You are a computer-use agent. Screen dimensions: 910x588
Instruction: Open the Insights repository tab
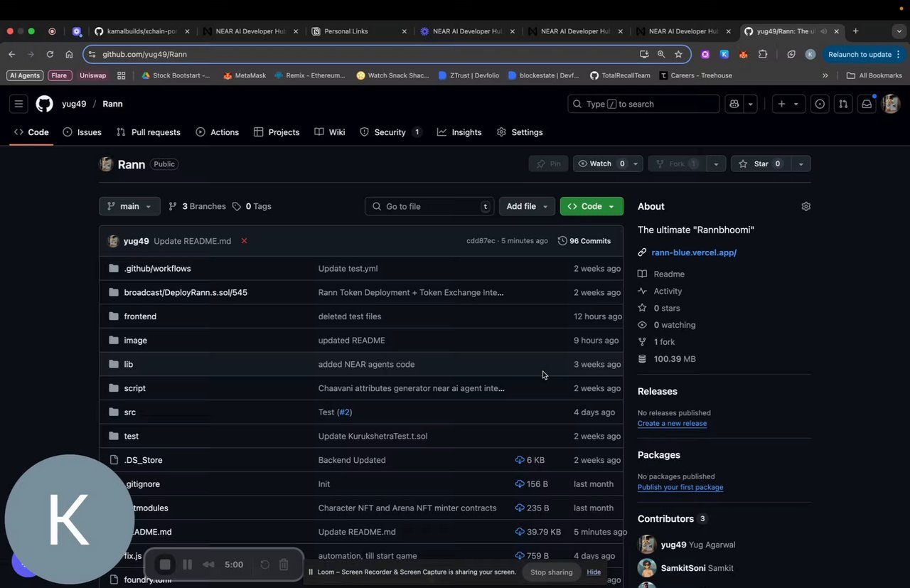click(x=459, y=132)
